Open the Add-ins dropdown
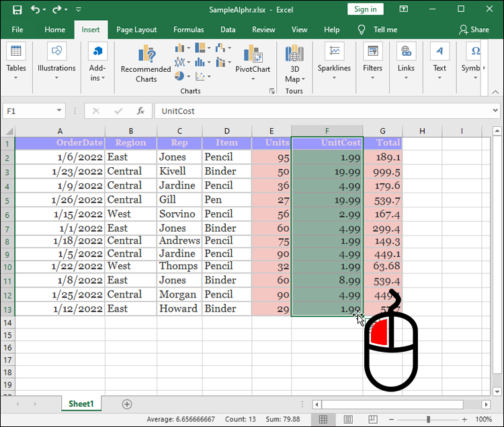 pyautogui.click(x=97, y=62)
